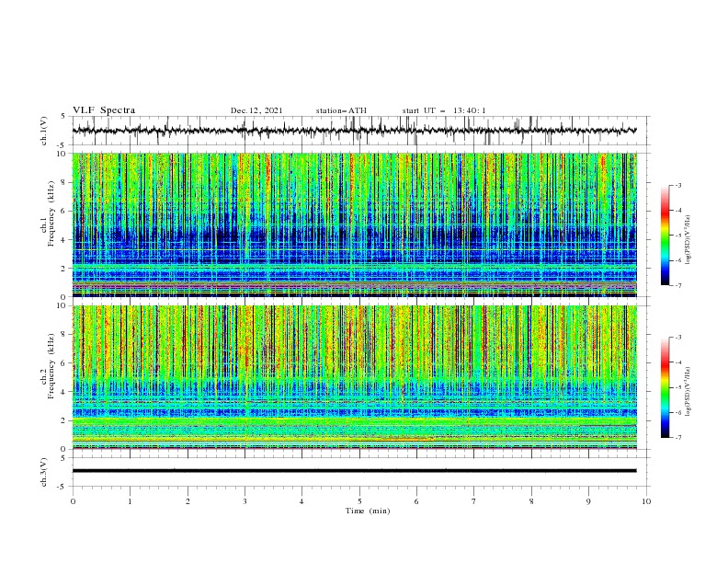Click inside the ch.2 spectrogram panel

pyautogui.click(x=354, y=377)
